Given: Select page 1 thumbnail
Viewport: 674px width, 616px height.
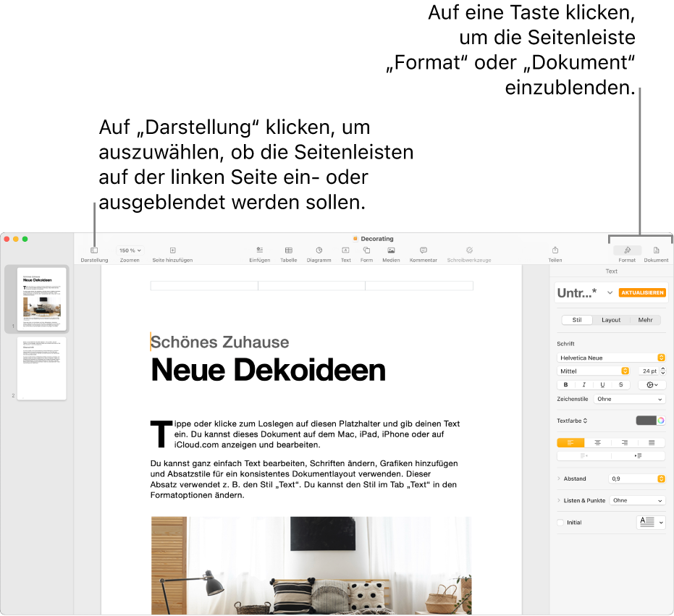Looking at the screenshot, I should [42, 299].
